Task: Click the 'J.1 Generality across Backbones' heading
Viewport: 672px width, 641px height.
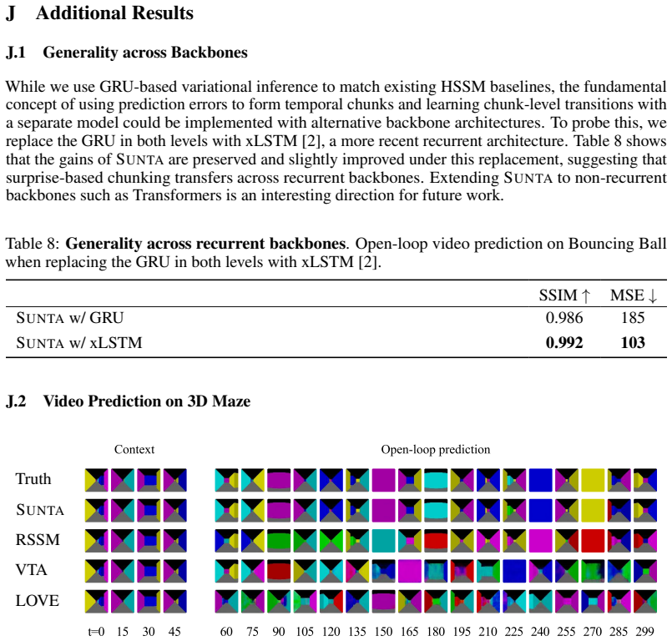Action: (x=127, y=53)
